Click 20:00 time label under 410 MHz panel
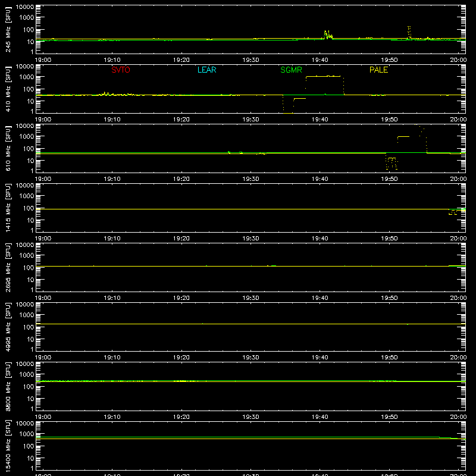Viewport: 476px width, 476px height. pyautogui.click(x=458, y=120)
